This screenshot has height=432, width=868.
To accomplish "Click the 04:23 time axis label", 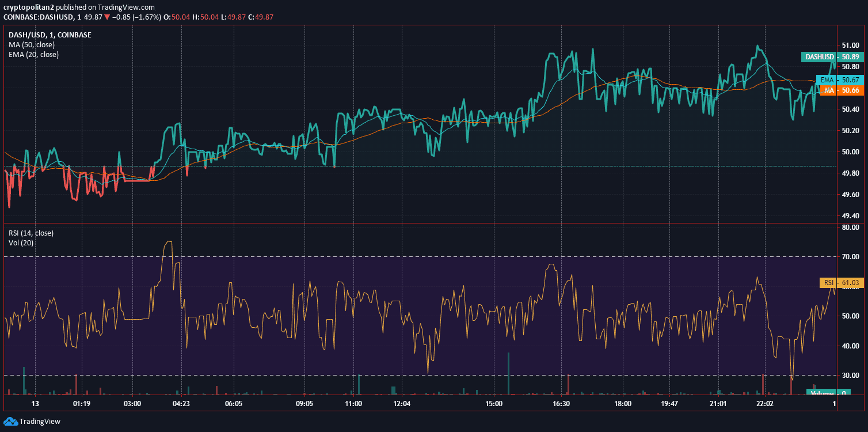I will click(181, 404).
